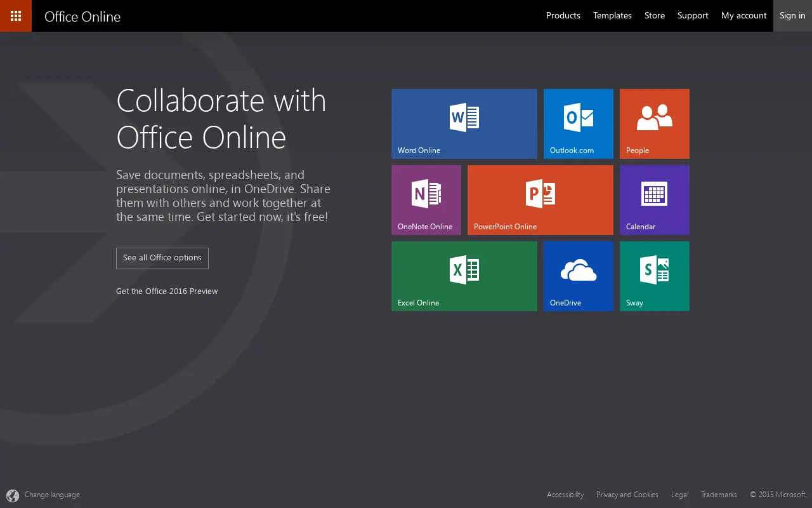Open the OneNote Online tile
The width and height of the screenshot is (812, 508).
[x=426, y=200]
